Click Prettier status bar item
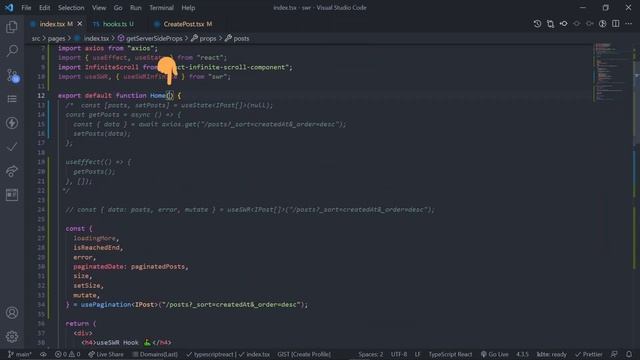This screenshot has width=640, height=360. (x=589, y=354)
